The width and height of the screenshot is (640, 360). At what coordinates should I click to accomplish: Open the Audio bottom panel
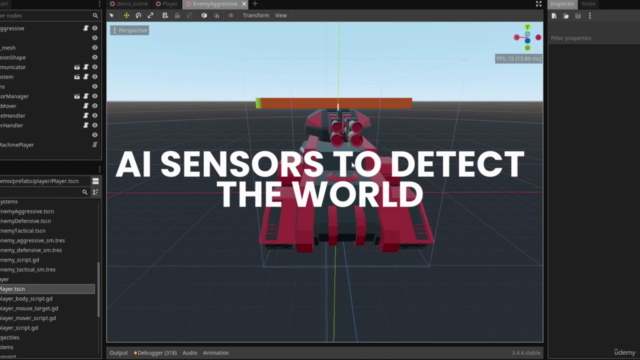click(x=189, y=353)
